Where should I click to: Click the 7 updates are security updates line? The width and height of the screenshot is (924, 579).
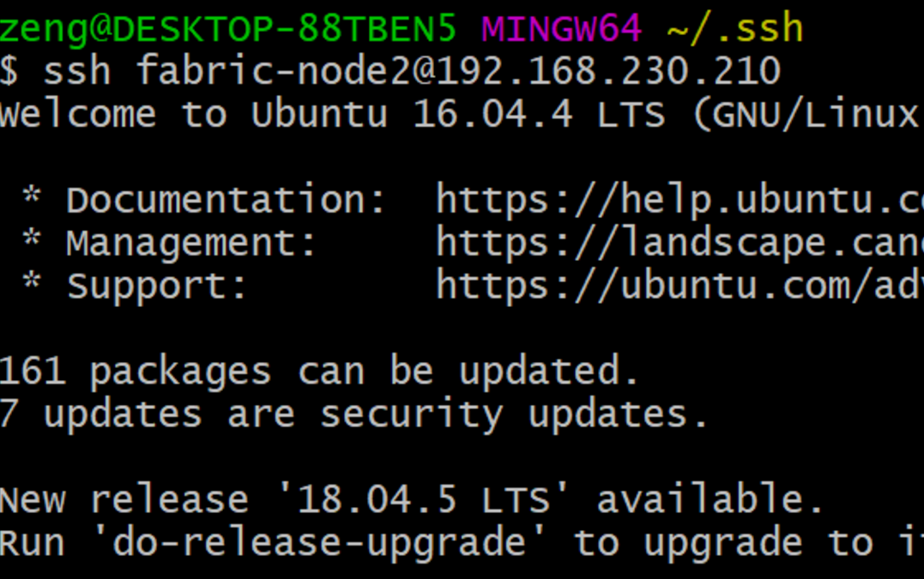click(353, 414)
